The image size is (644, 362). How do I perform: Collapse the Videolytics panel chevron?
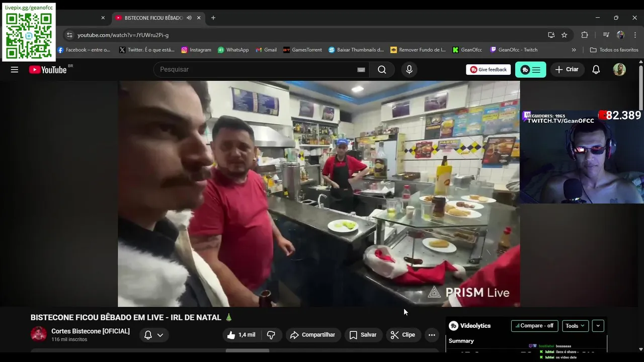point(598,326)
